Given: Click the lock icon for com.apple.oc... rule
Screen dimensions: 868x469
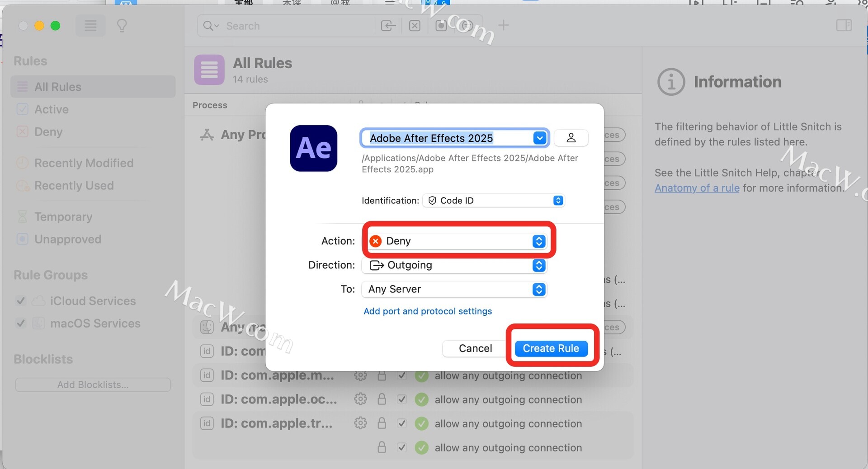Looking at the screenshot, I should coord(382,399).
